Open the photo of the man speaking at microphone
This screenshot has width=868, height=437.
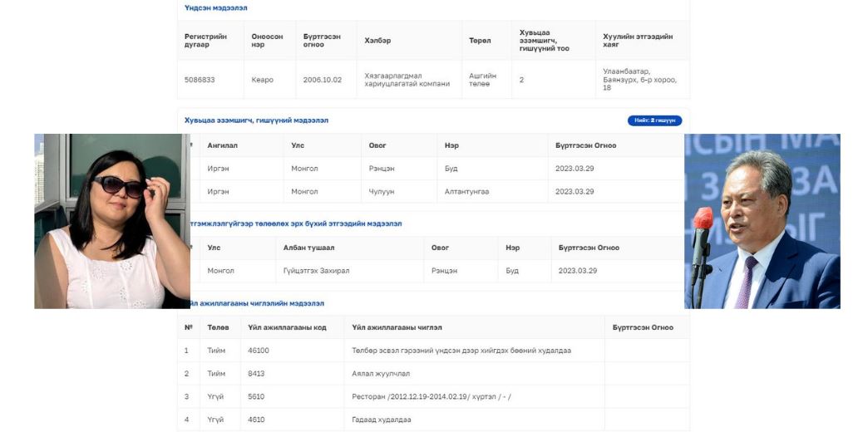click(x=762, y=221)
